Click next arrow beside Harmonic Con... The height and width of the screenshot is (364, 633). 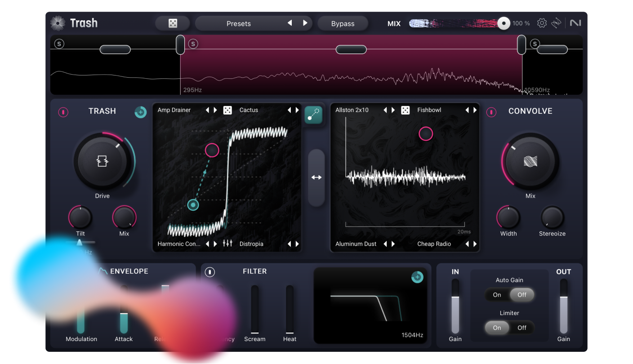coord(215,244)
